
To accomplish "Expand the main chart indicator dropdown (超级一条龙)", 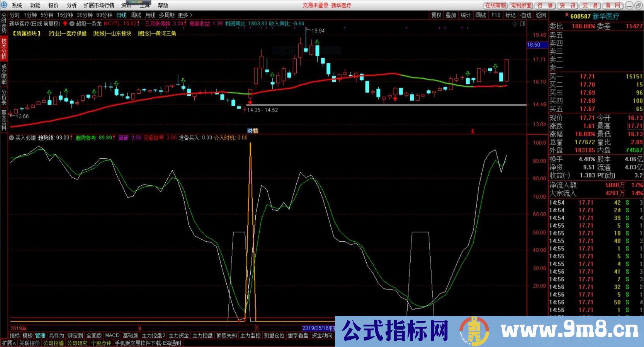I will click(72, 24).
